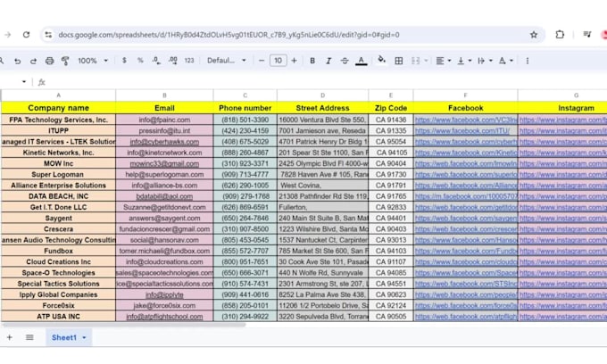
Task: Decrease decimal places
Action: tap(156, 61)
